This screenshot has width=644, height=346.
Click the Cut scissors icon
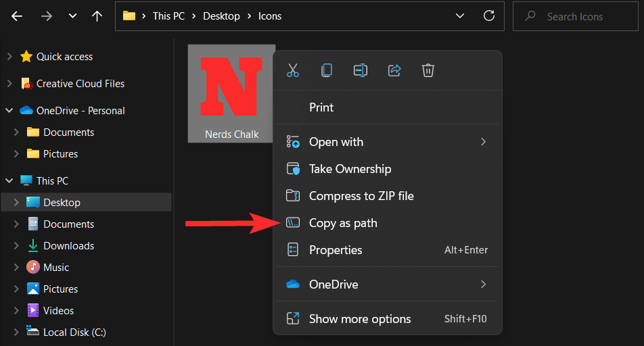(x=293, y=70)
